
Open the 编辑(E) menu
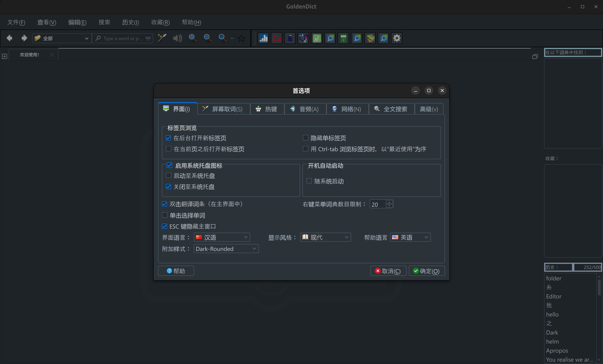click(x=77, y=22)
